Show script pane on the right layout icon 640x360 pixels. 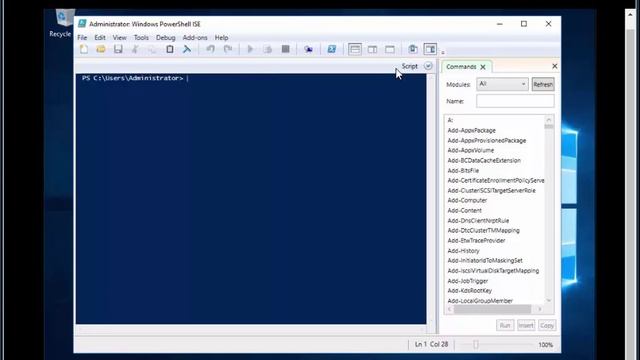click(372, 49)
